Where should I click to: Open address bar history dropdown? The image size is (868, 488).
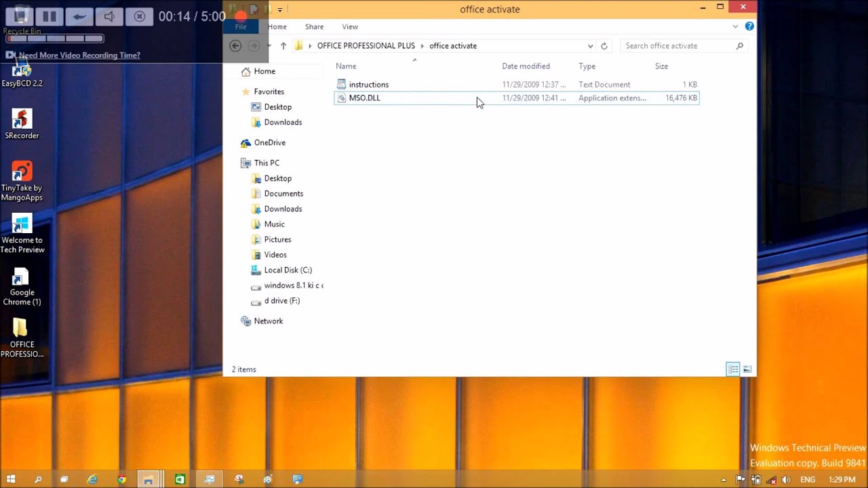click(590, 46)
